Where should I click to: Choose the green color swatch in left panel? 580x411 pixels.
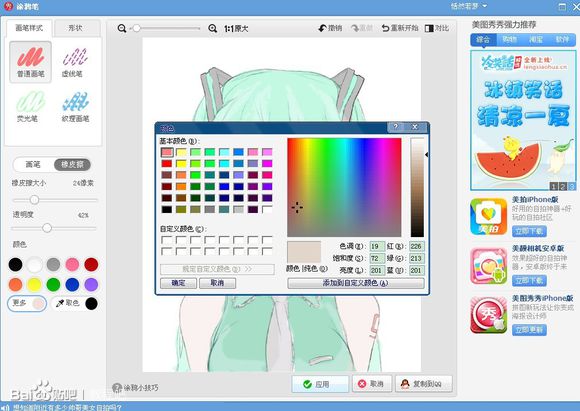53,284
